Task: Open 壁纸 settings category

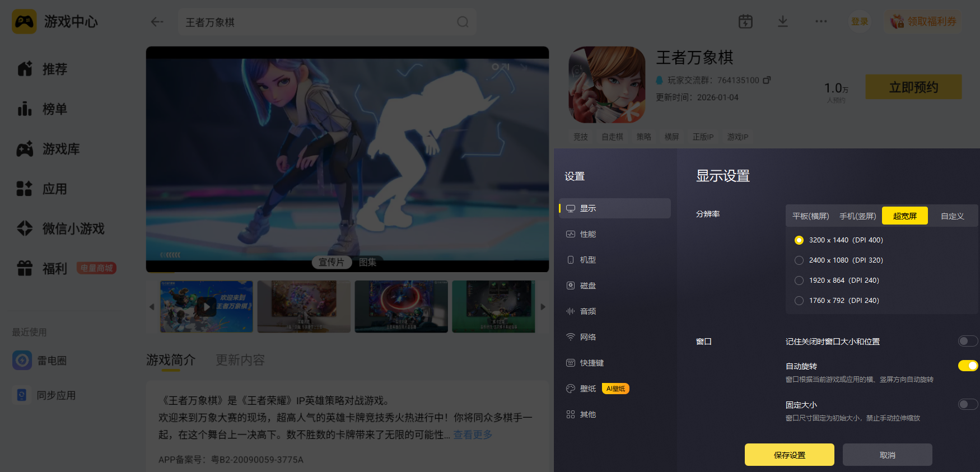Action: [615, 389]
